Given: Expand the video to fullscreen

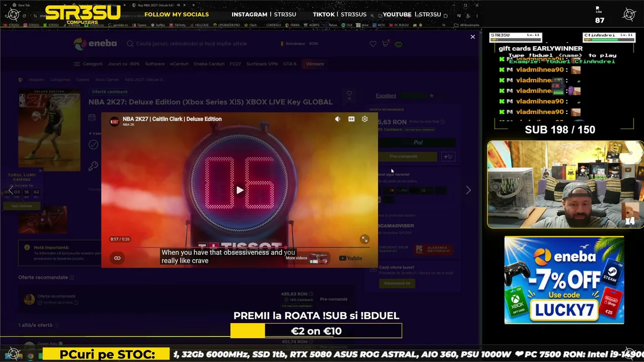Looking at the screenshot, I should pyautogui.click(x=365, y=239).
